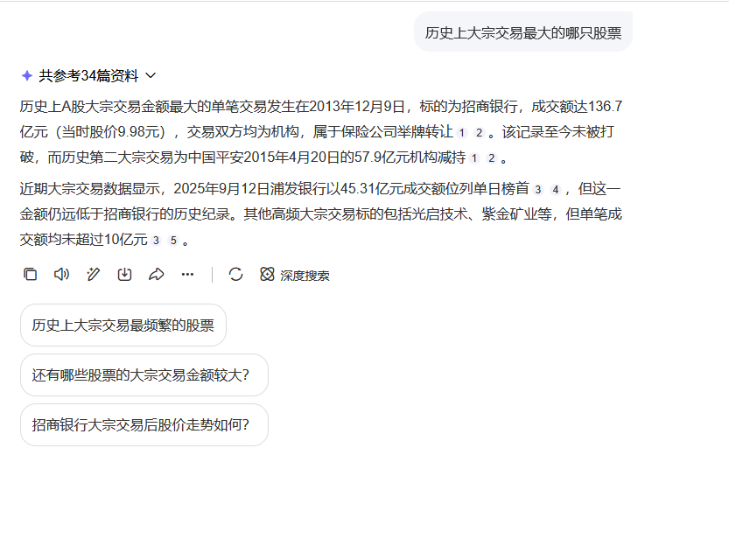Regenerate the answer with the refresh icon
729x560 pixels.
point(235,274)
